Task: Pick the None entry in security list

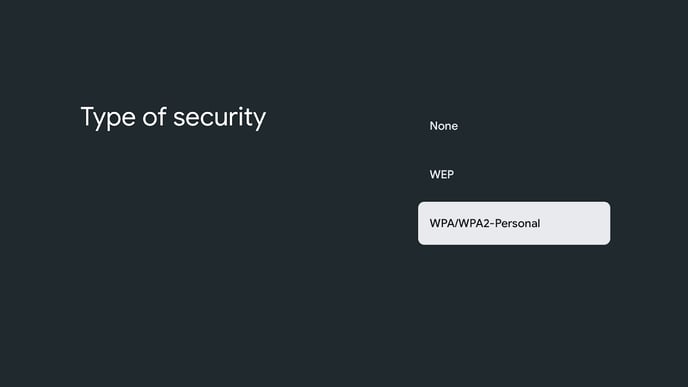Action: pyautogui.click(x=514, y=126)
